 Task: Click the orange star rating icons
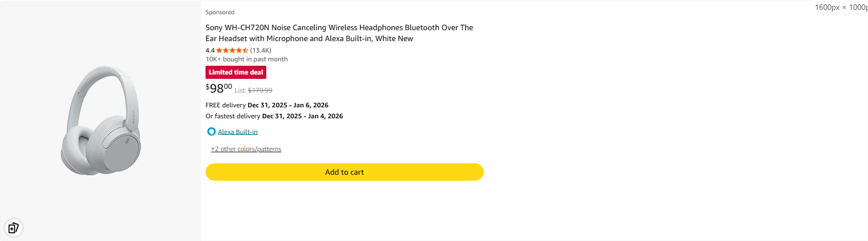[232, 50]
